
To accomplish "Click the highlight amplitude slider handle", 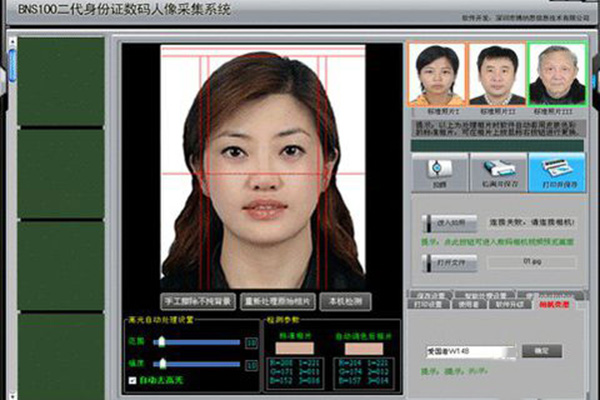I will point(160,364).
